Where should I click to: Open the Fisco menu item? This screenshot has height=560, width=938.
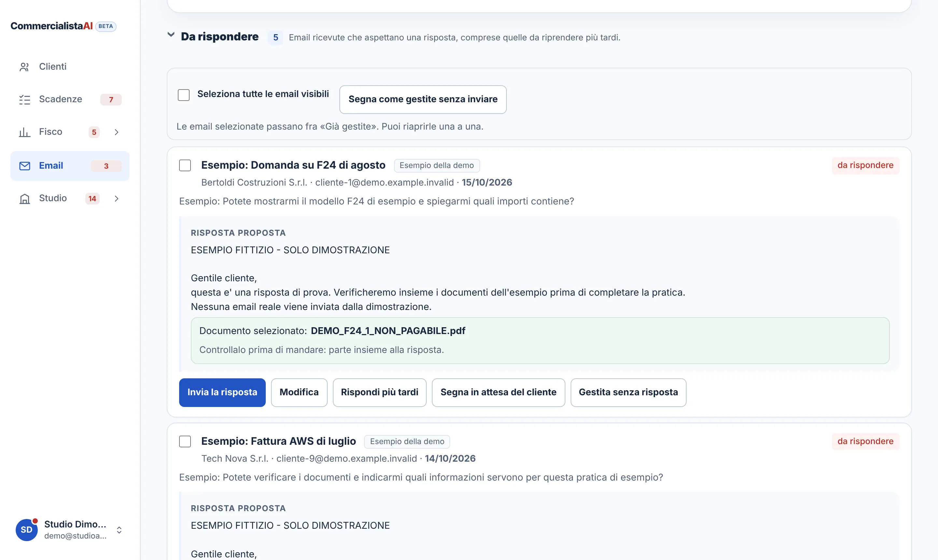point(70,132)
